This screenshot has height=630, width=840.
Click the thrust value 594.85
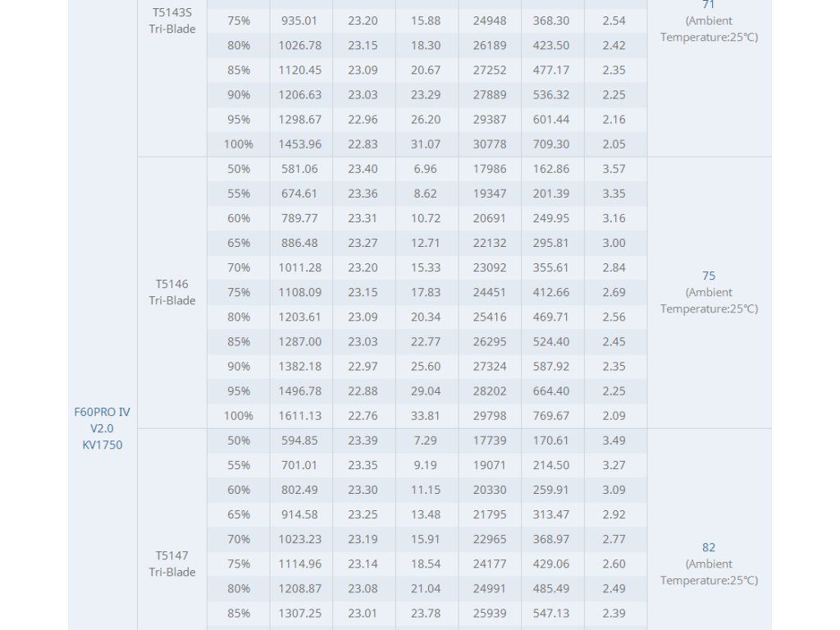(300, 441)
